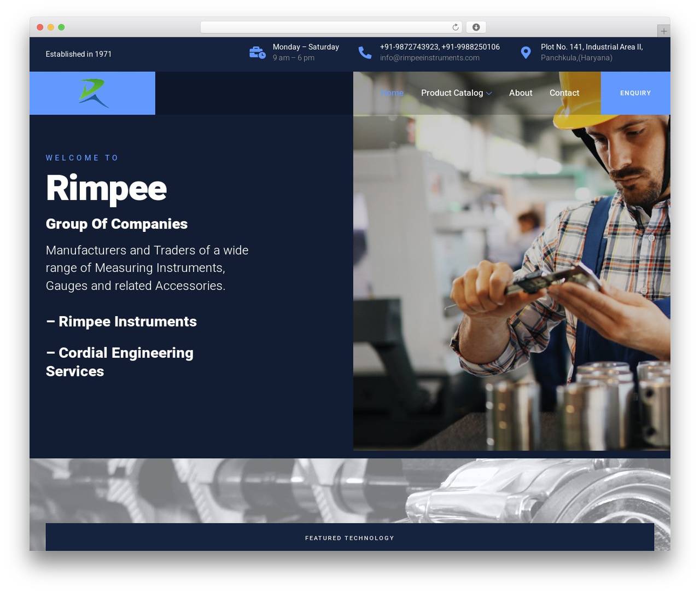Click the phone numbers +91-9872743923 text
Screen dimensions: 700x593
click(410, 47)
